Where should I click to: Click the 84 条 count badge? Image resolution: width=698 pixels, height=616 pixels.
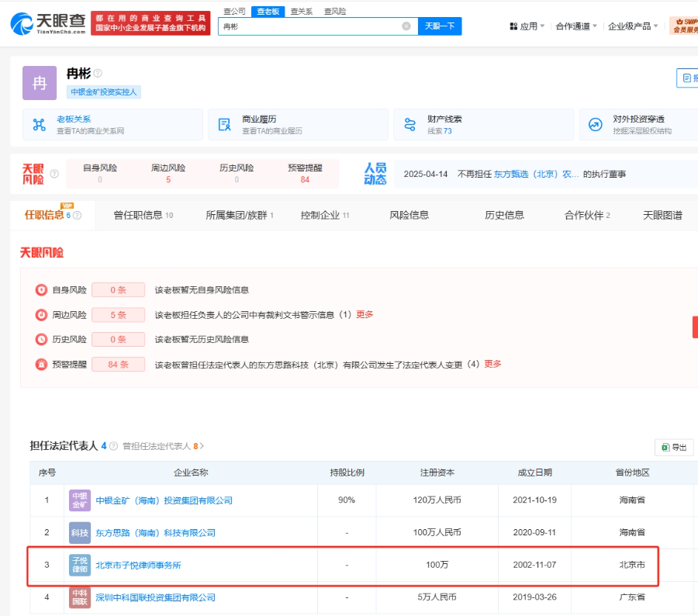click(119, 365)
